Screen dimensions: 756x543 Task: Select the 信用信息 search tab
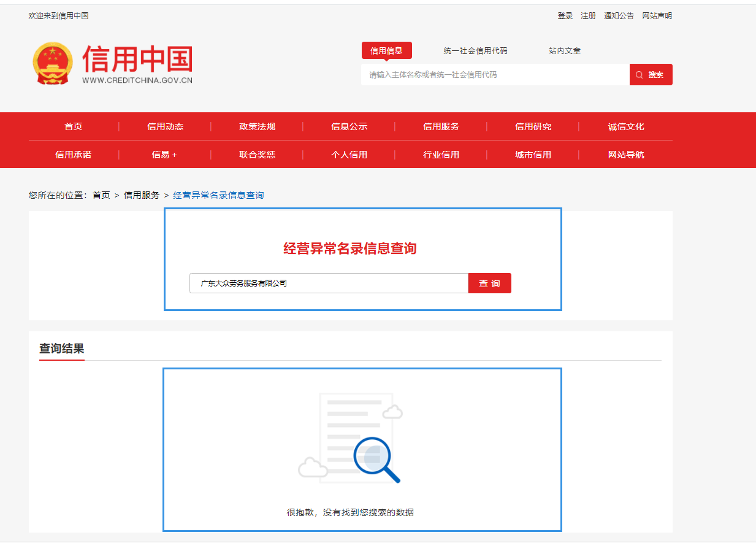click(x=387, y=50)
